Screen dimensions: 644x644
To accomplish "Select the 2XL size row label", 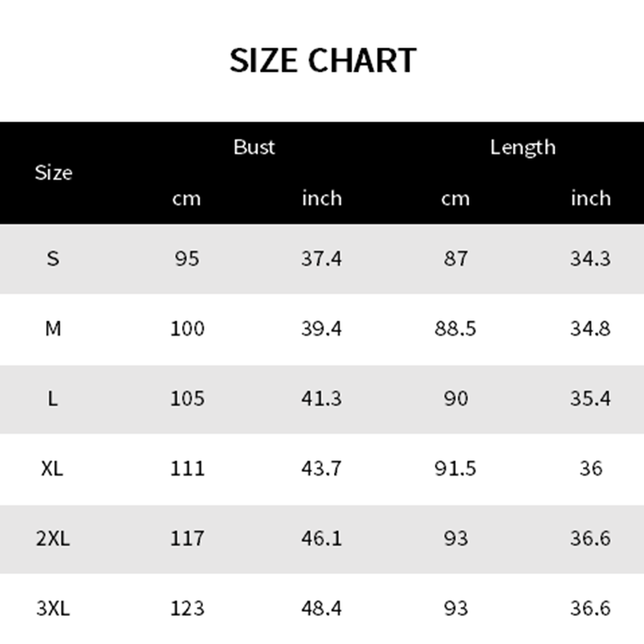I will 53,539.
